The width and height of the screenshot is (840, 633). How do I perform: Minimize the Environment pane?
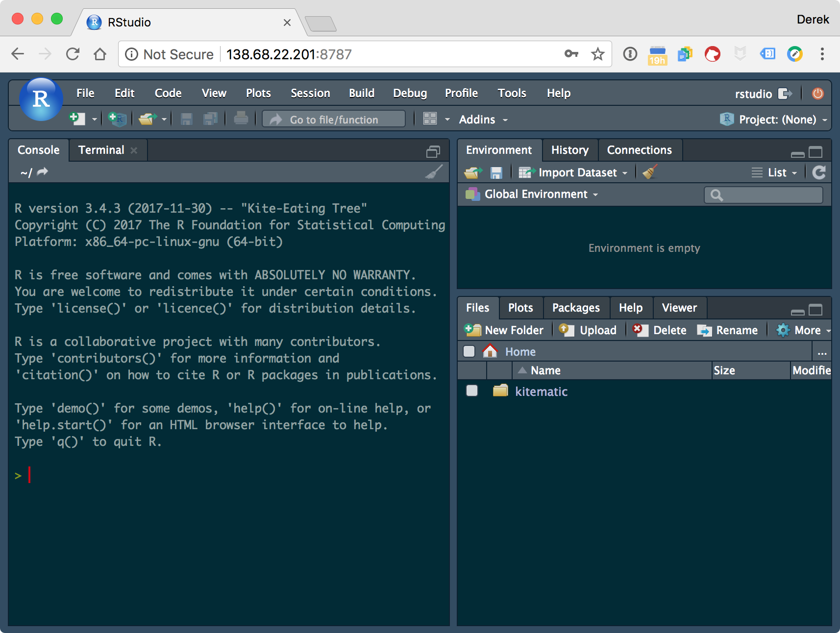[797, 154]
